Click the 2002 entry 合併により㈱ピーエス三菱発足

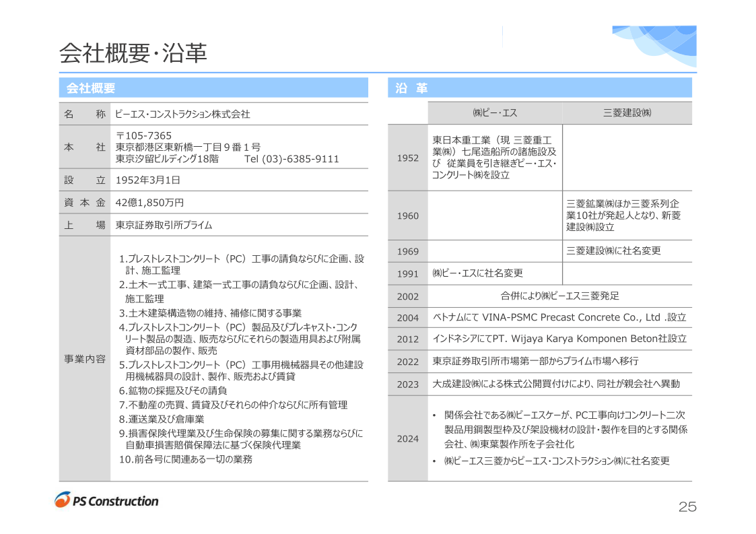pyautogui.click(x=560, y=296)
